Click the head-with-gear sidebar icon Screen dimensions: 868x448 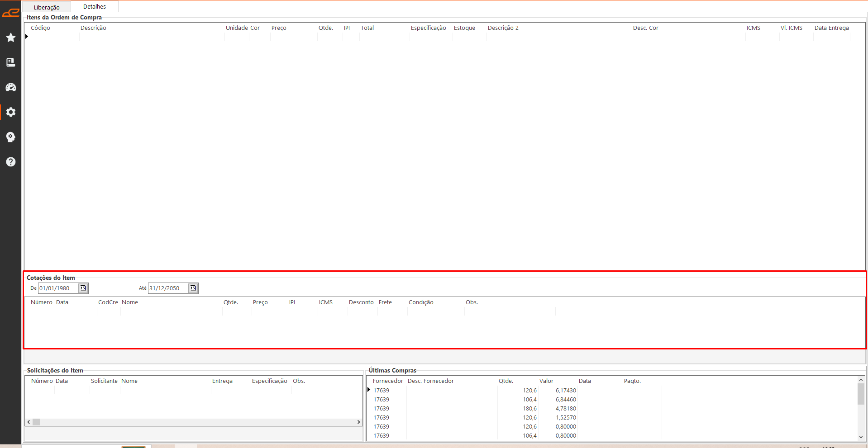(x=11, y=137)
